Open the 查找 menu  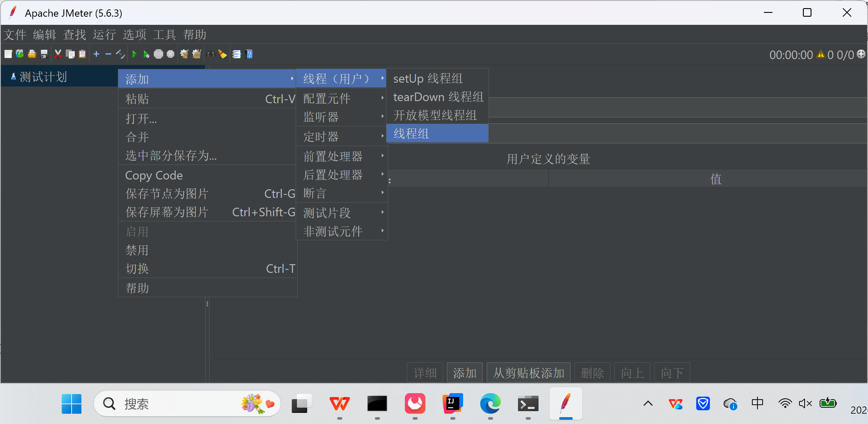[75, 35]
